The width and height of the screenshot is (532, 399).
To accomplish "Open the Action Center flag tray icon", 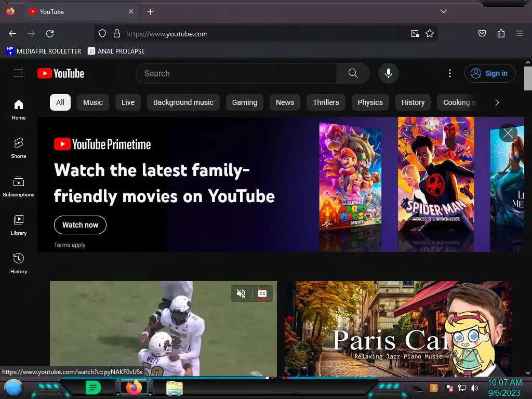I will tap(449, 388).
